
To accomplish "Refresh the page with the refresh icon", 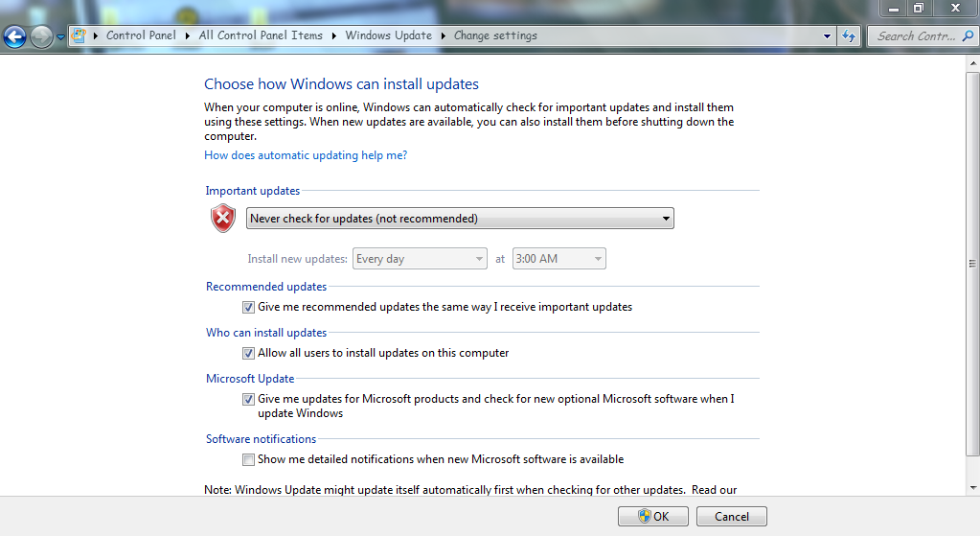I will 848,36.
